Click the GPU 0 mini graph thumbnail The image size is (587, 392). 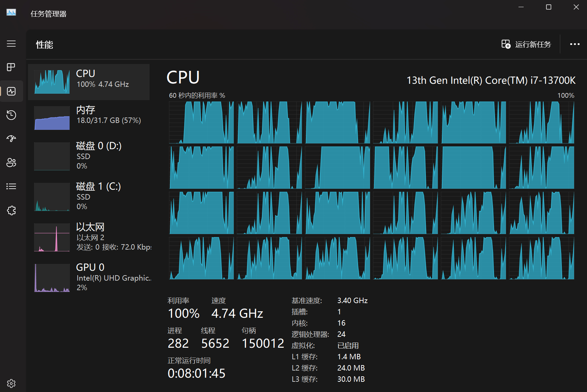pos(52,278)
